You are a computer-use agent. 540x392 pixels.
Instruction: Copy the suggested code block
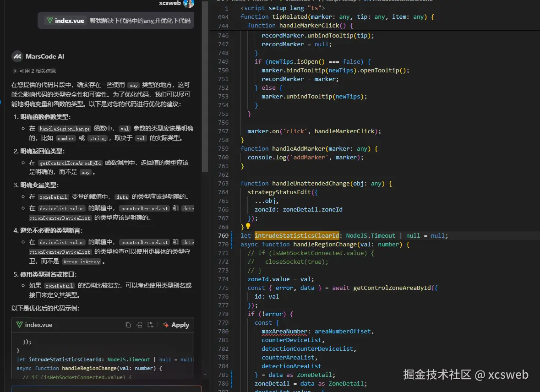pos(128,325)
